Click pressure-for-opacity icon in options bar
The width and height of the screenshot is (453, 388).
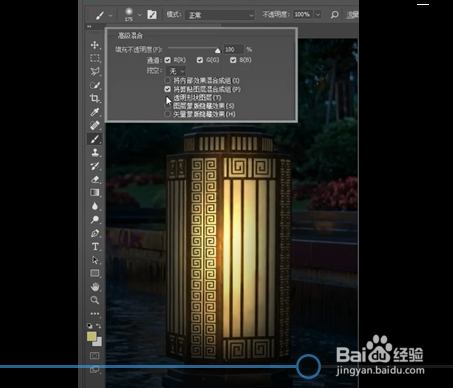(334, 15)
